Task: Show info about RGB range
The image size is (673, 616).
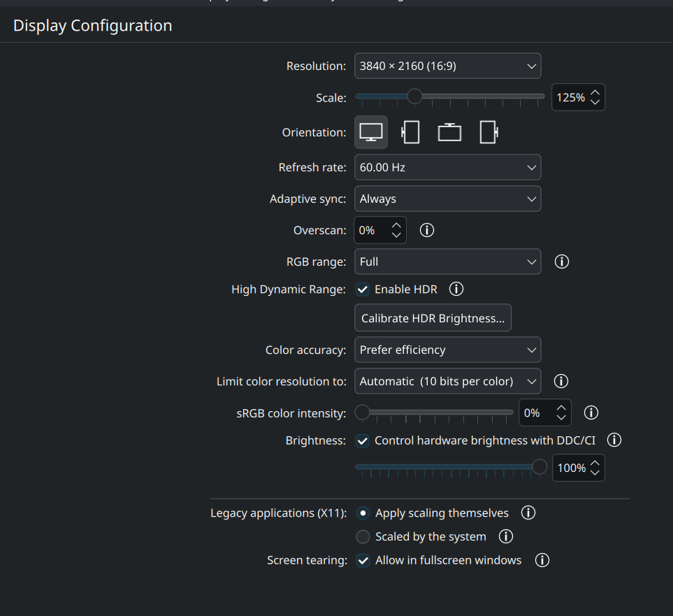Action: [x=561, y=262]
